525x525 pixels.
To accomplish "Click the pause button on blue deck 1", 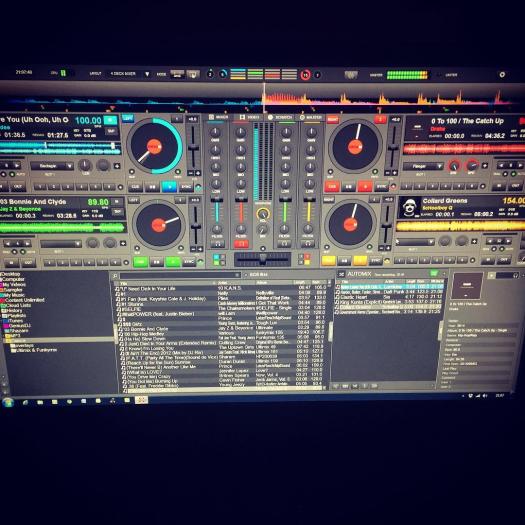I will (152, 187).
